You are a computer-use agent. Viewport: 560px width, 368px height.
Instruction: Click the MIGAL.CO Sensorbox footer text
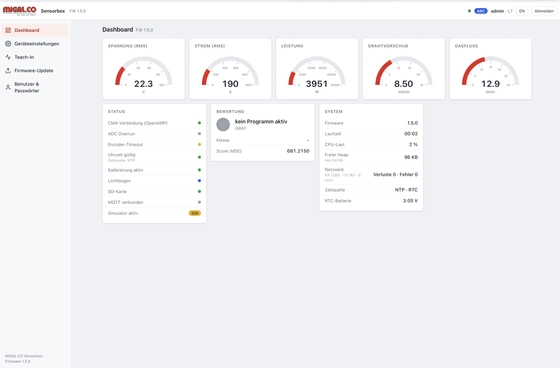pyautogui.click(x=24, y=356)
